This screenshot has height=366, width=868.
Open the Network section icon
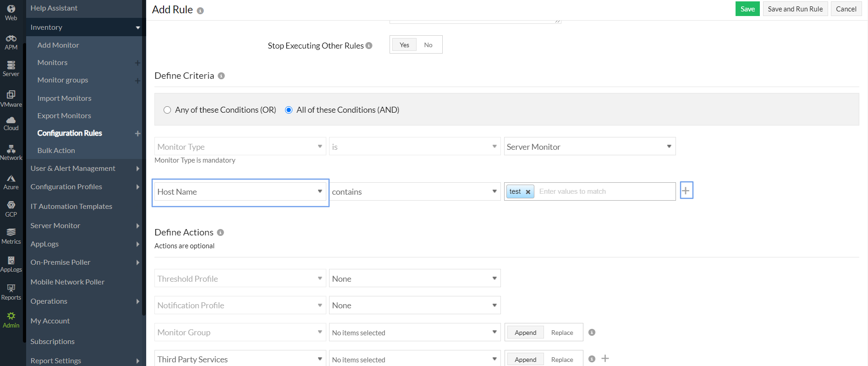pos(11,153)
